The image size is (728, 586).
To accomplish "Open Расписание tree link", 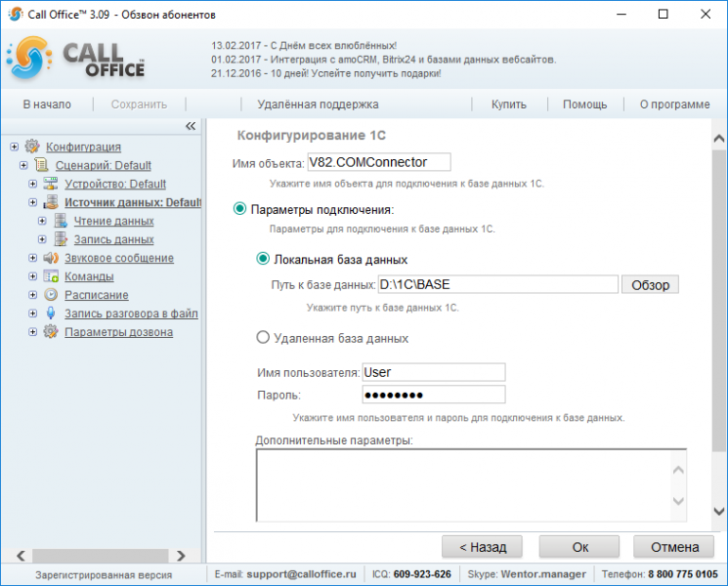I will pyautogui.click(x=97, y=296).
